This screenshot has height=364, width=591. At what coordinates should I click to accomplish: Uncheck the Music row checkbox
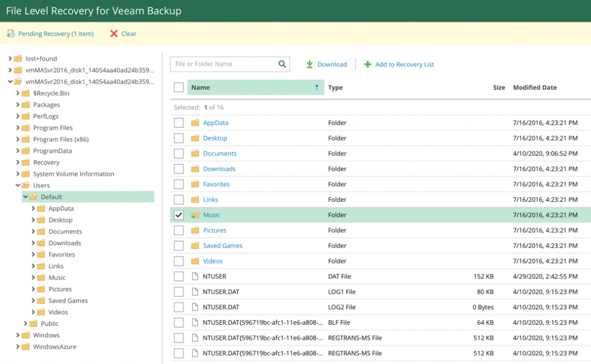(x=179, y=215)
